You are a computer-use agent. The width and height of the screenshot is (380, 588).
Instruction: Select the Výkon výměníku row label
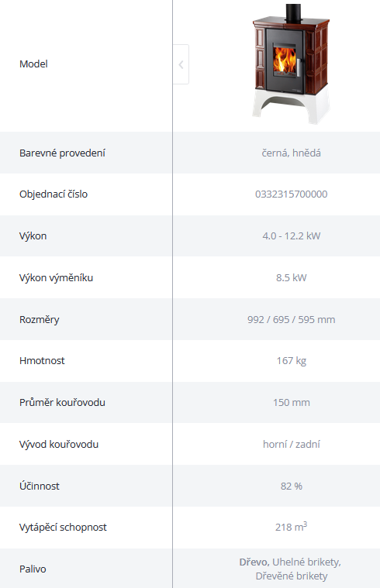(57, 278)
